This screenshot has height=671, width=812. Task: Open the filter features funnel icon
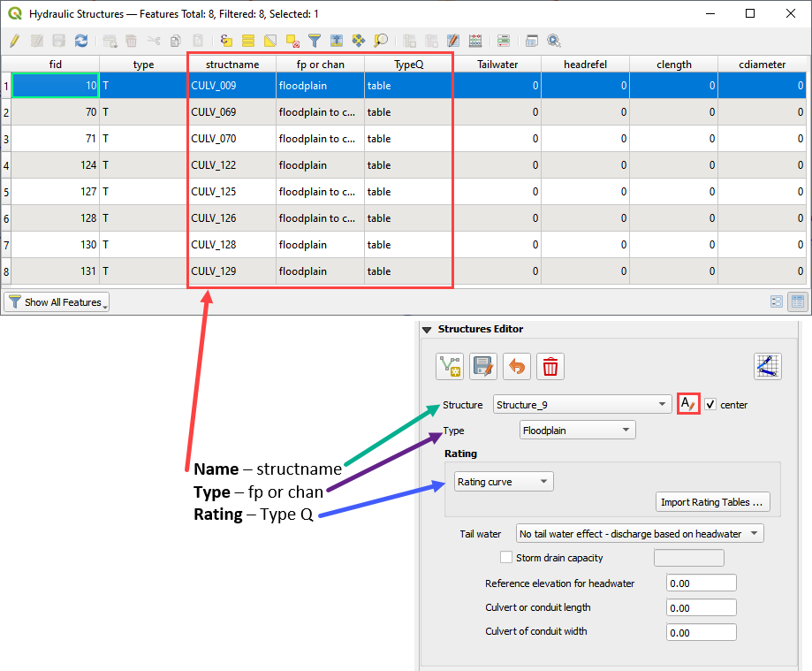click(315, 41)
